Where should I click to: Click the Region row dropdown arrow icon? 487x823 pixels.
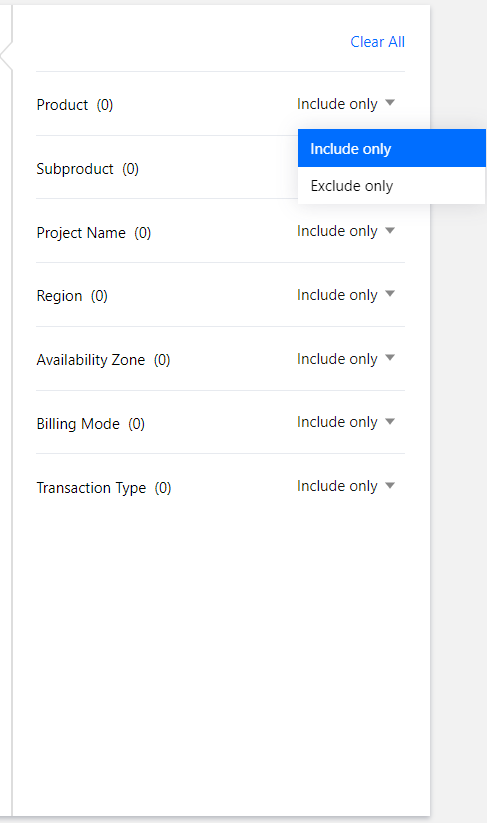[390, 294]
